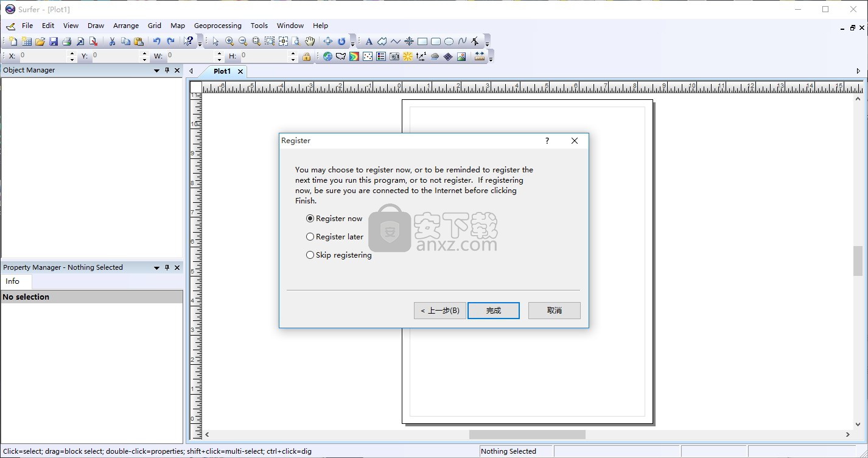Image resolution: width=868 pixels, height=458 pixels.
Task: Pick the Spline Polyline tool
Action: [x=463, y=41]
